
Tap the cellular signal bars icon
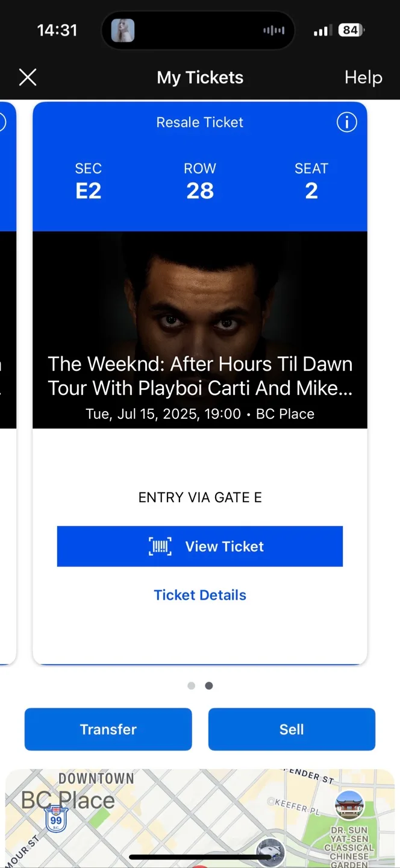(323, 31)
